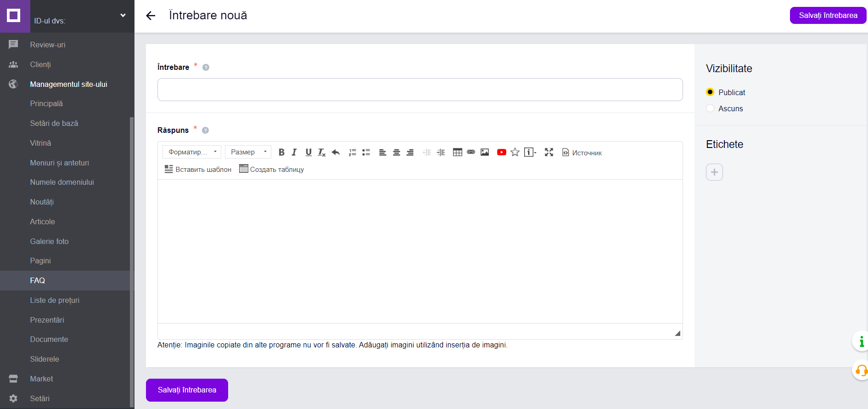Increase the indent
This screenshot has width=868, height=409.
(x=441, y=152)
